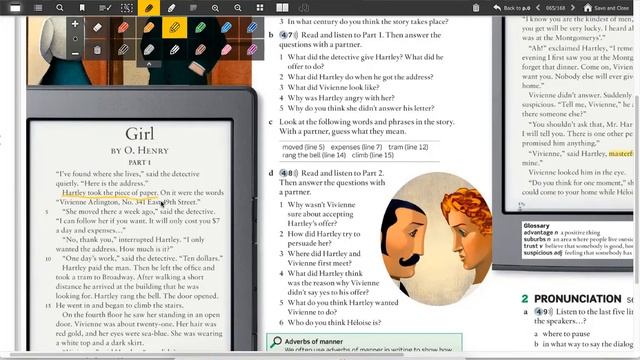Click glossary entry 'advantage'
This screenshot has width=640, height=360.
538,232
